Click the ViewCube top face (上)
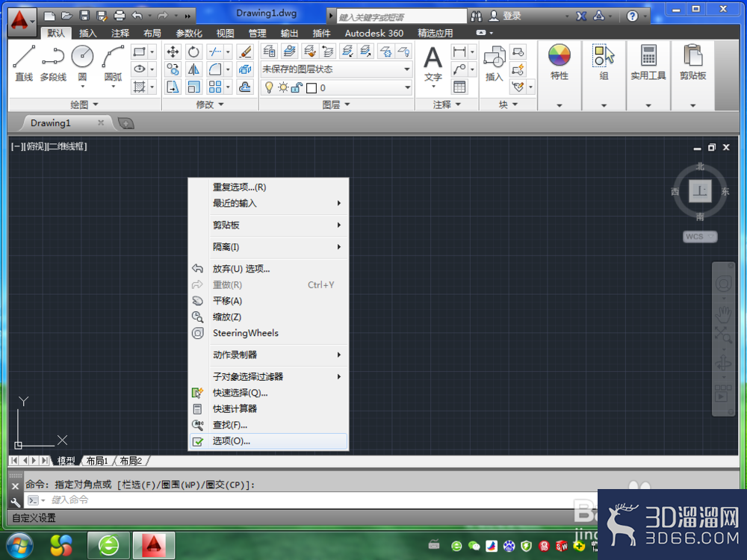 (x=700, y=191)
